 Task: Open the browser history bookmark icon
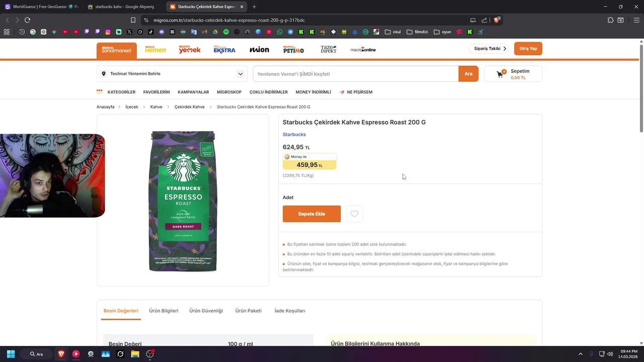click(x=22, y=32)
